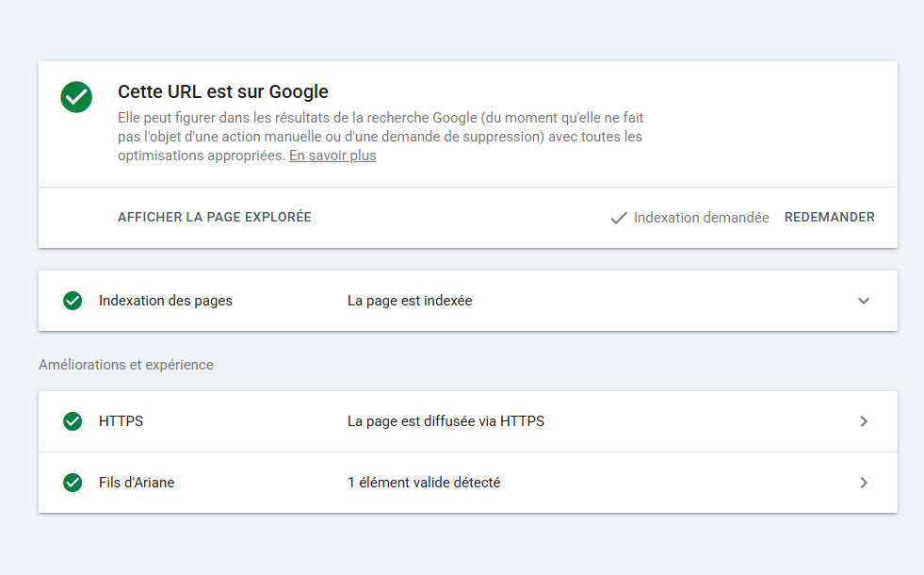Open Fils d'Ariane details arrow

864,483
